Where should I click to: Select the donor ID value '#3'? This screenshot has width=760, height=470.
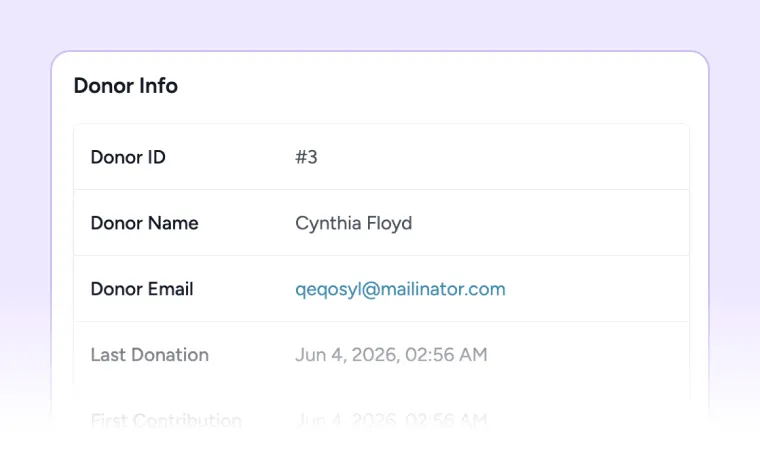click(306, 157)
